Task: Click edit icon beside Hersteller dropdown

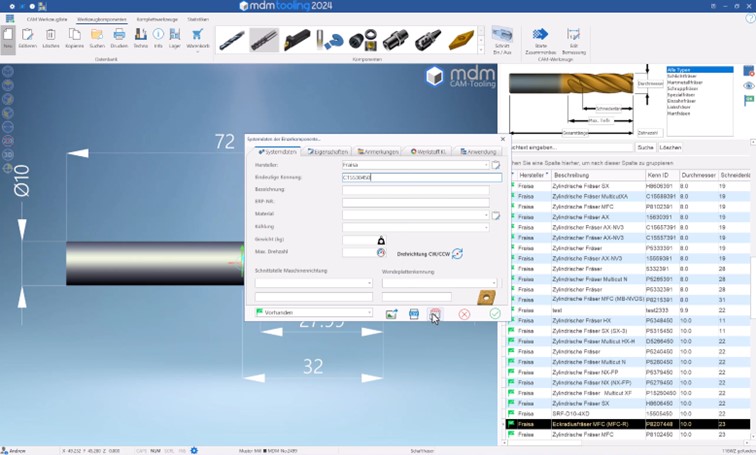Action: point(496,165)
